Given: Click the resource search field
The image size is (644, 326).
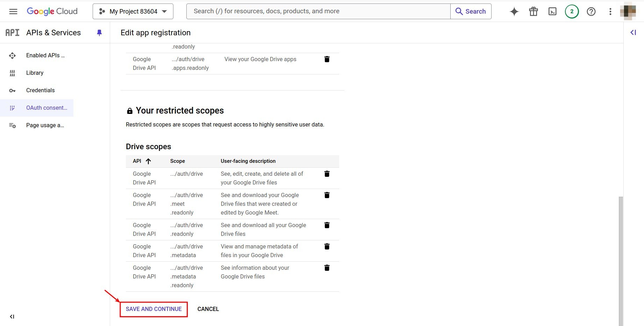Looking at the screenshot, I should 315,11.
